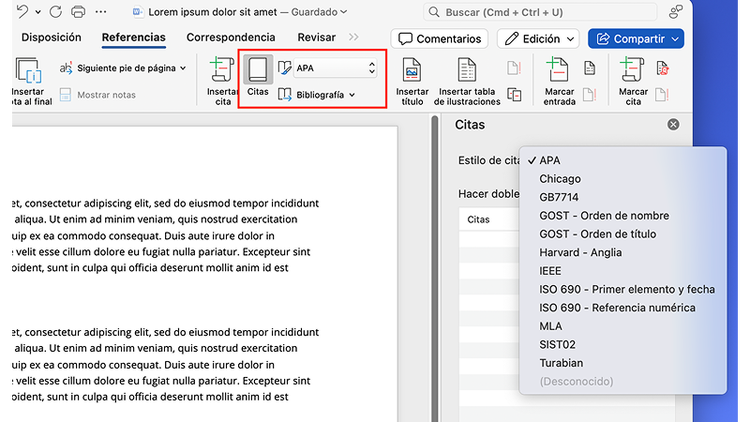Open the Citas pane button
Screen dimensions: 750x422
(x=258, y=76)
